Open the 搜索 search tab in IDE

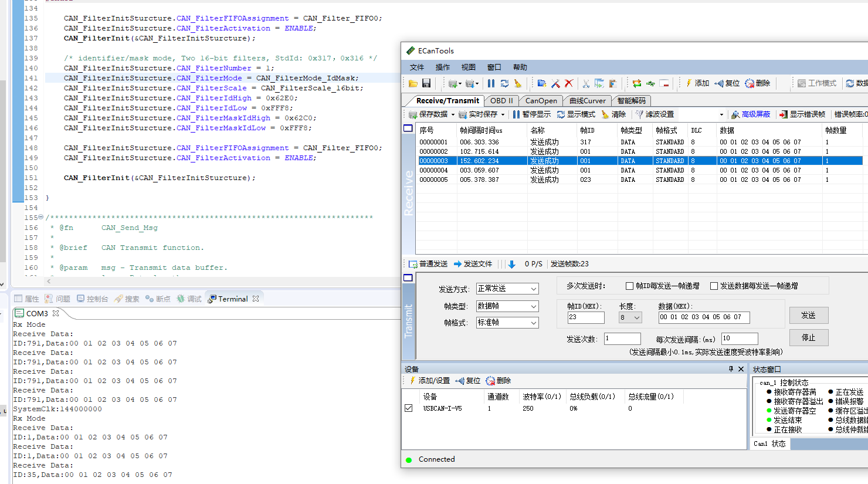point(127,299)
